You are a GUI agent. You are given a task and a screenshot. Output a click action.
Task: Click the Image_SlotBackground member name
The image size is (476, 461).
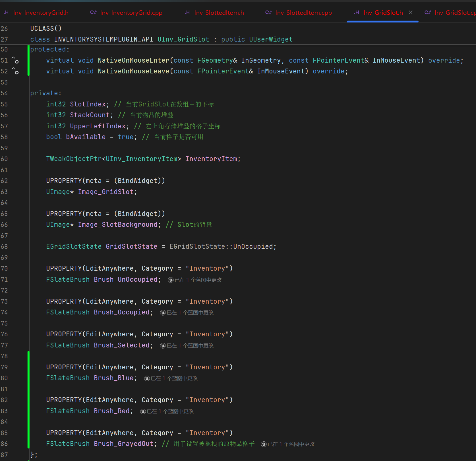coord(118,225)
